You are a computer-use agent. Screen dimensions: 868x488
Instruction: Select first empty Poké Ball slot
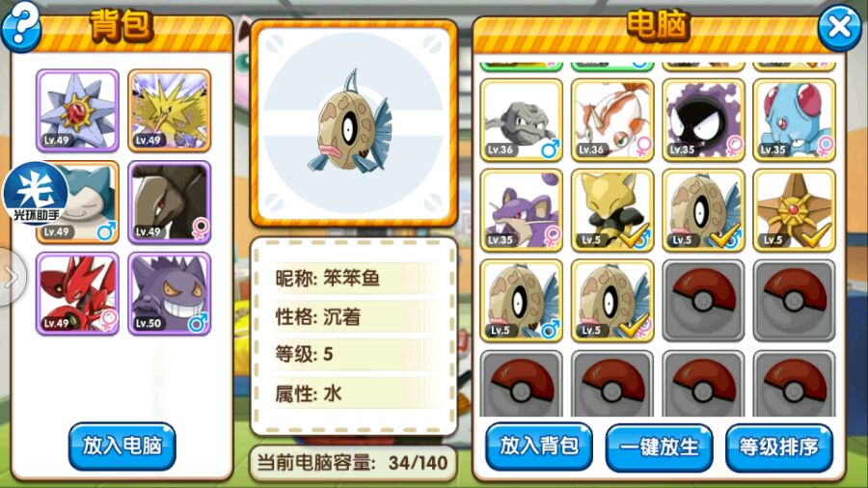pyautogui.click(x=704, y=301)
